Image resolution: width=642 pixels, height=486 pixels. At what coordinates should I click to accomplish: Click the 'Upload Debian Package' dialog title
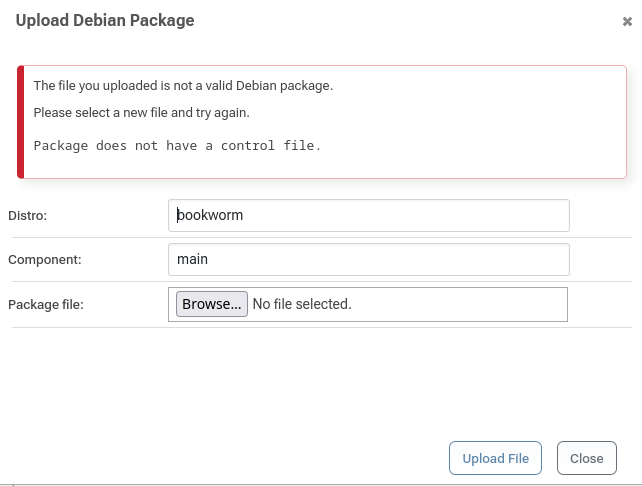click(x=105, y=20)
